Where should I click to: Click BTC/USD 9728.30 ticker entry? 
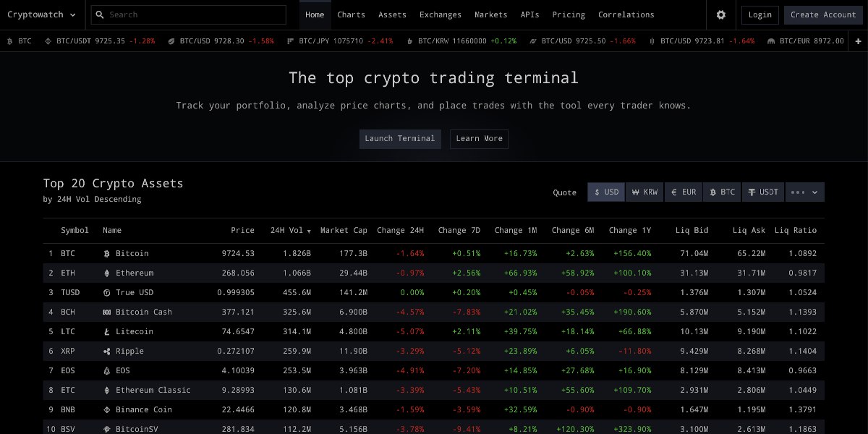[221, 41]
